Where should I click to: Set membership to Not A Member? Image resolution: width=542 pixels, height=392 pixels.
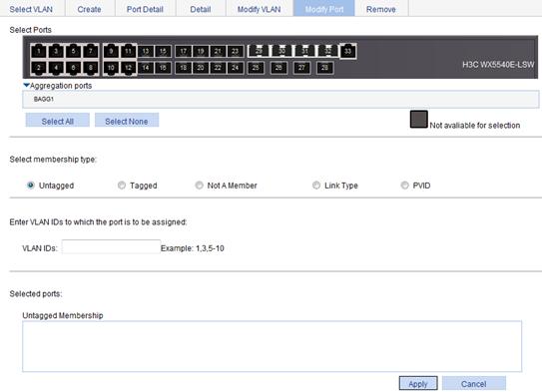pyautogui.click(x=199, y=186)
